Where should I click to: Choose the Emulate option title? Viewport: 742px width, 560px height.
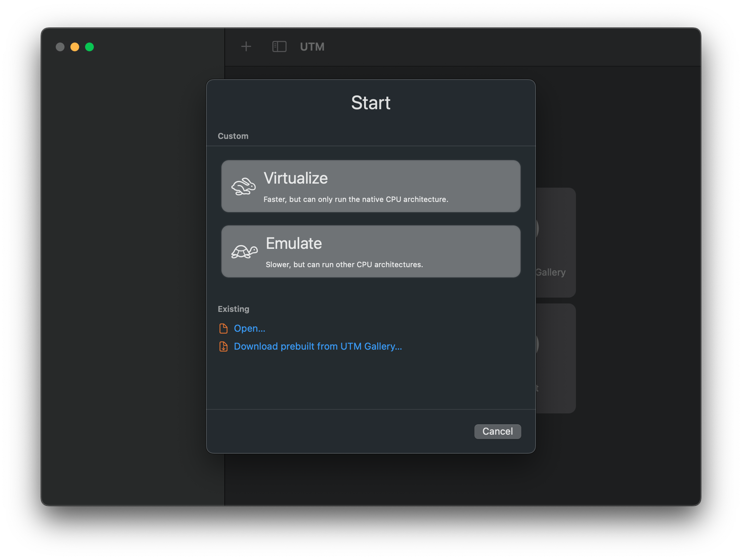pos(294,244)
